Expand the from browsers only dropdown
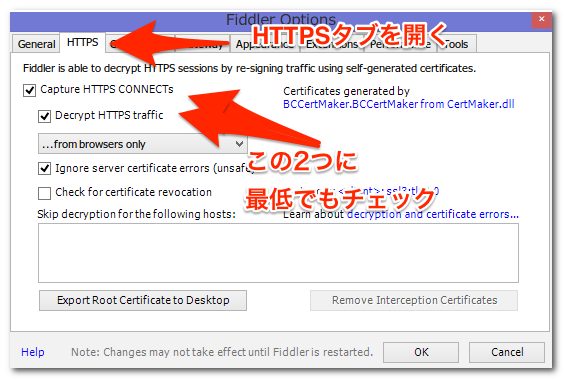Image resolution: width=563 pixels, height=379 pixels. tap(143, 144)
